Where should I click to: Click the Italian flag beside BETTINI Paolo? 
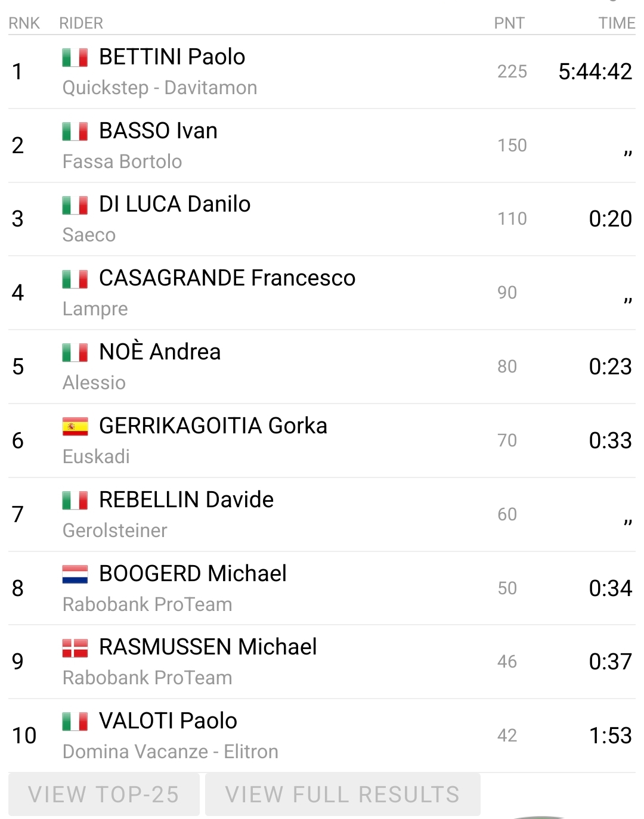[x=75, y=58]
